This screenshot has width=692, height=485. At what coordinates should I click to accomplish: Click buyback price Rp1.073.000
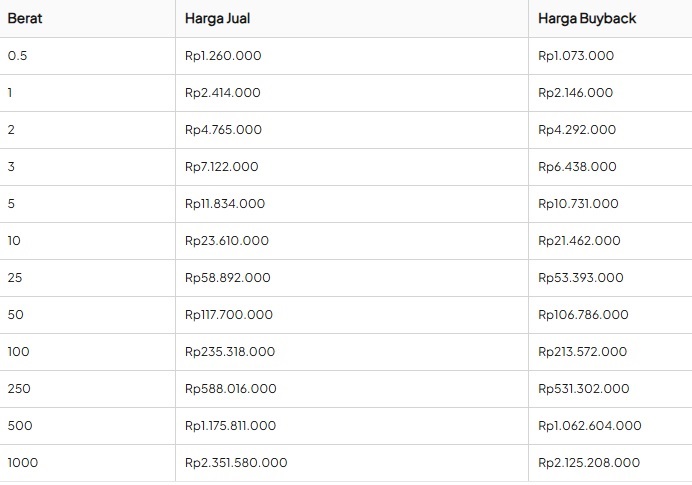pos(576,56)
